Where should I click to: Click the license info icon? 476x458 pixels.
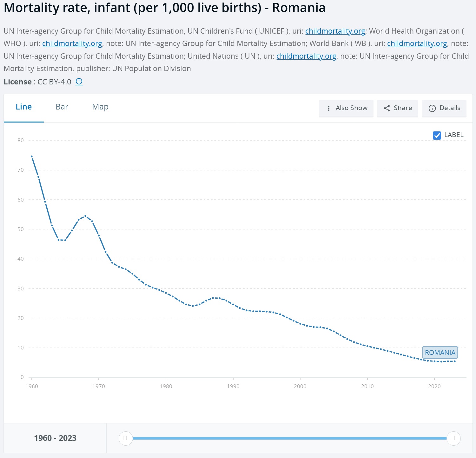click(x=79, y=82)
